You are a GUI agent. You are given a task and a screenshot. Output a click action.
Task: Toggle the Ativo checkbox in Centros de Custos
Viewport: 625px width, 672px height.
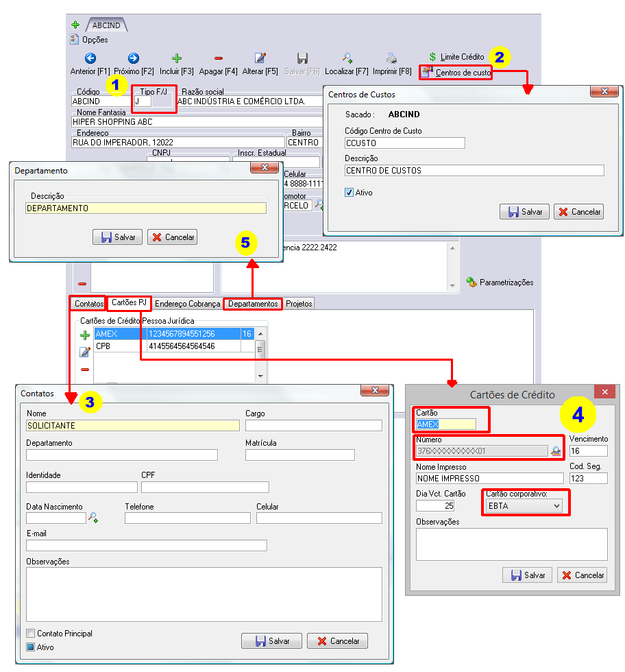point(349,193)
